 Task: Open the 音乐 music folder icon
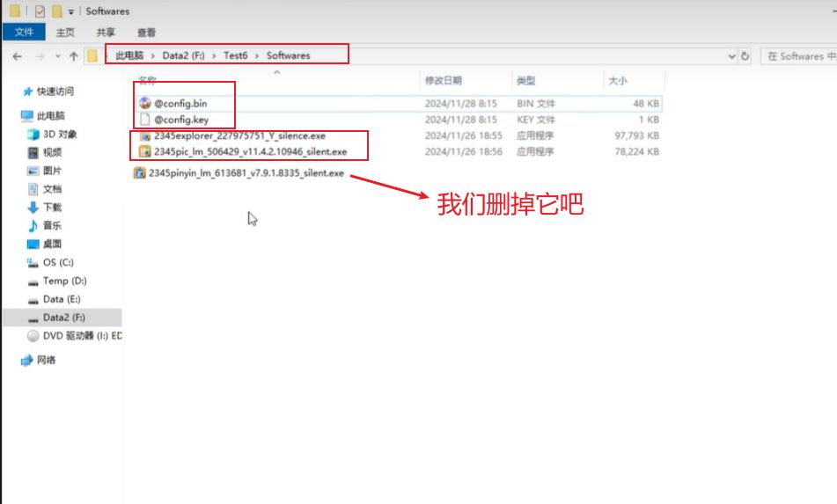click(x=33, y=225)
